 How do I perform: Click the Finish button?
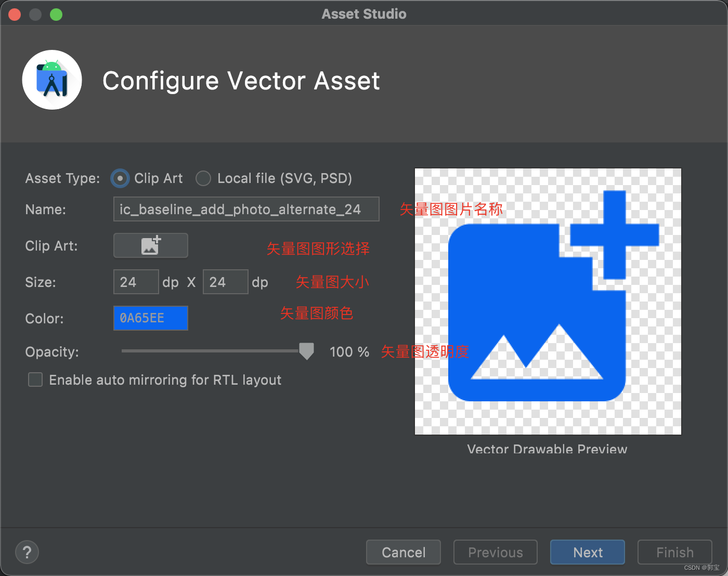[x=675, y=552]
